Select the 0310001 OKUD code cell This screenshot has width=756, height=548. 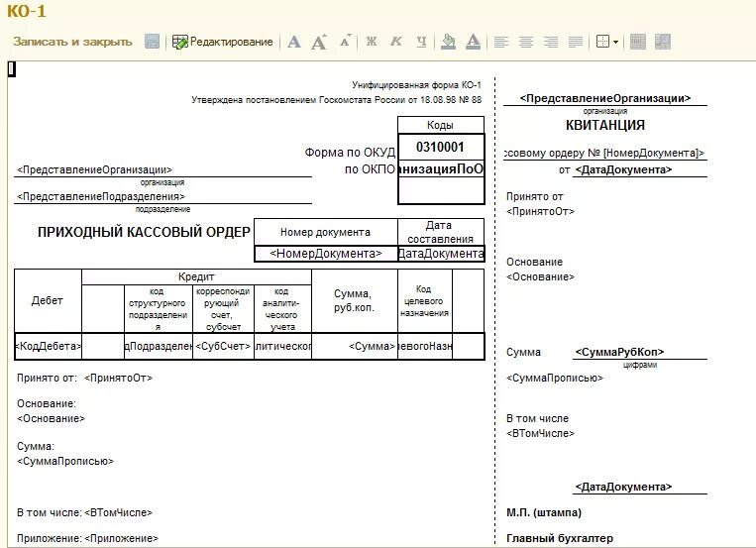tap(441, 147)
